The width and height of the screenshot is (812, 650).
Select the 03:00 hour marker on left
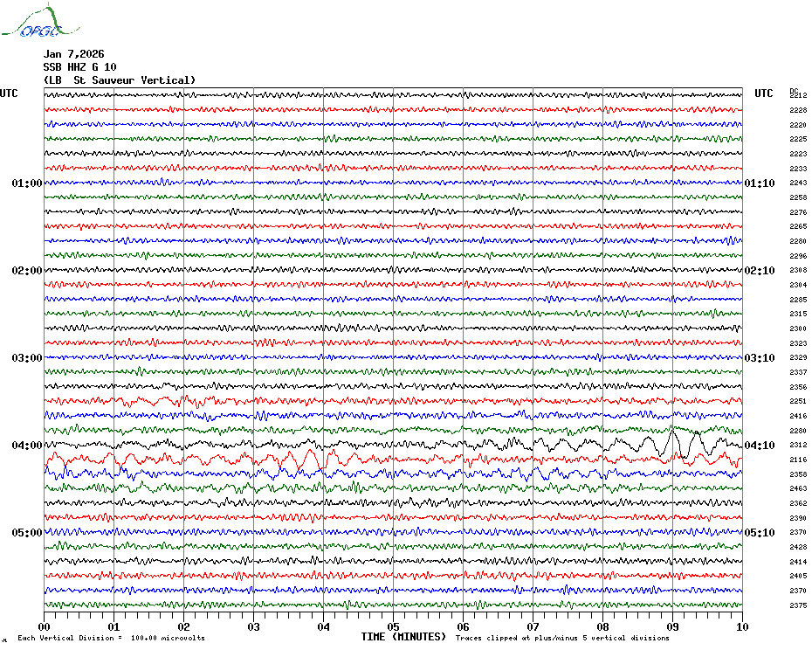(26, 358)
